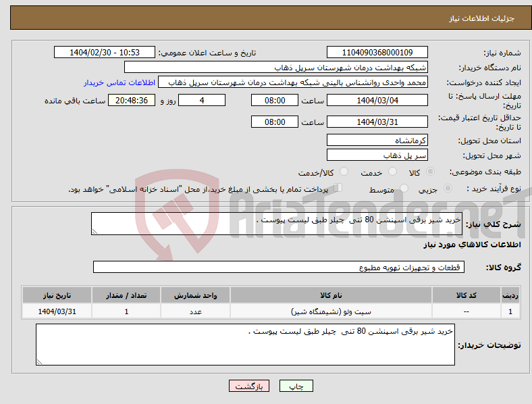Image resolution: width=532 pixels, height=404 pixels.
Task: Click the تاریخ و ساعت اعلان عمومی label
Action: tap(207, 53)
